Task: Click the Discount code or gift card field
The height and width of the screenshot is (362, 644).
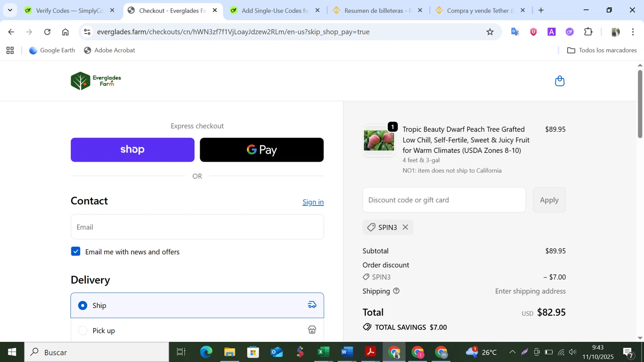Action: (x=444, y=200)
